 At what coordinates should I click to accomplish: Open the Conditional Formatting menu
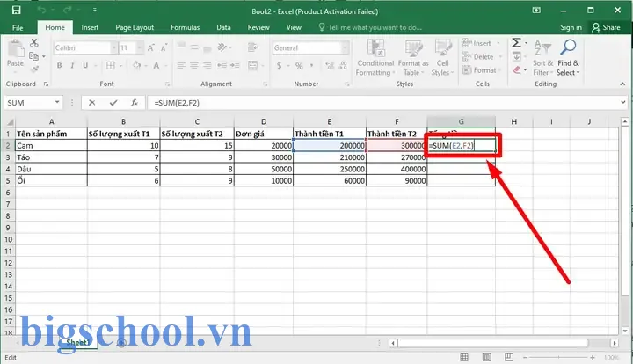[375, 58]
